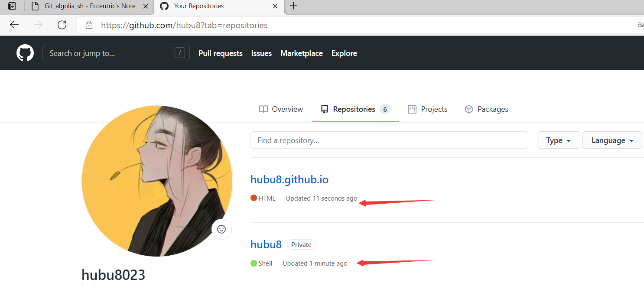The width and height of the screenshot is (644, 286).
Task: Click the Find a repository search field
Action: click(389, 140)
